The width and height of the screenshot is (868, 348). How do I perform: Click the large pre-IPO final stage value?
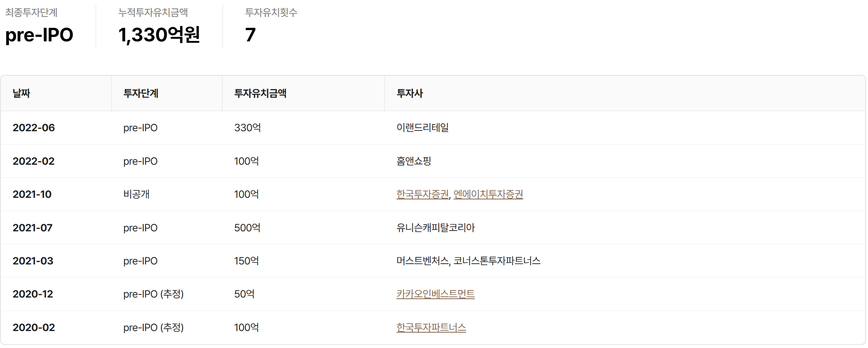(39, 35)
